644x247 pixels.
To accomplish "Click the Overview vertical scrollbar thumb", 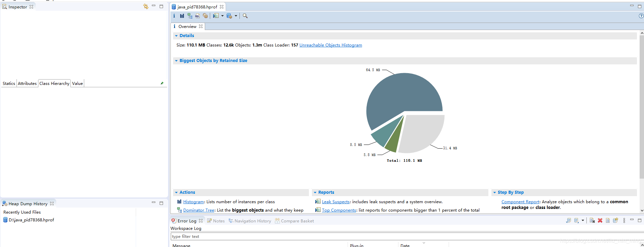I will (x=641, y=107).
